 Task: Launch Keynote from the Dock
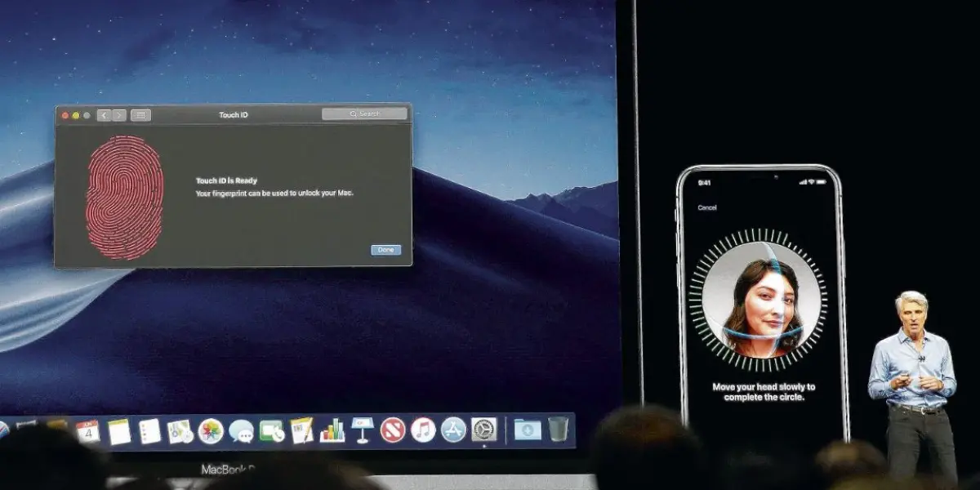click(363, 430)
